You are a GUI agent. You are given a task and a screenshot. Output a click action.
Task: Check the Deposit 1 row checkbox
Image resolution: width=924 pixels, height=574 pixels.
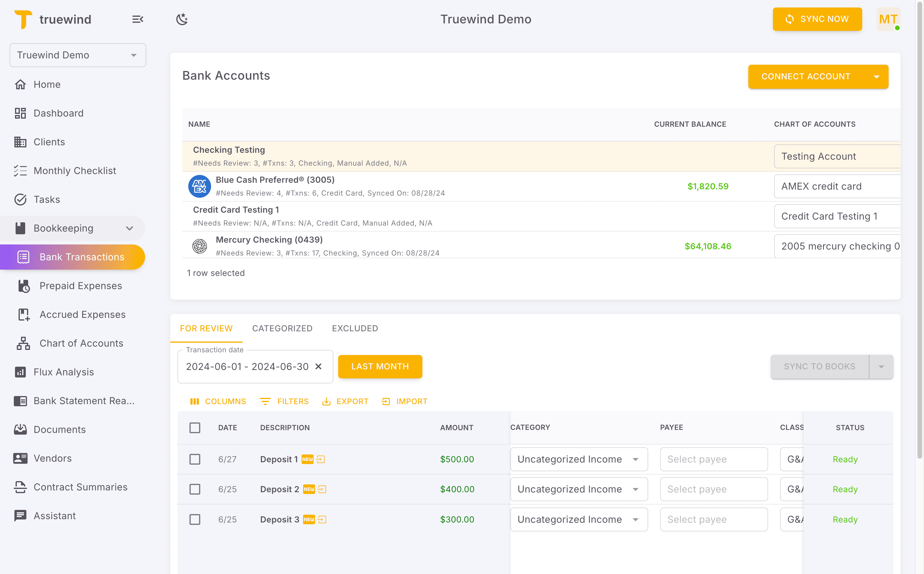(195, 459)
